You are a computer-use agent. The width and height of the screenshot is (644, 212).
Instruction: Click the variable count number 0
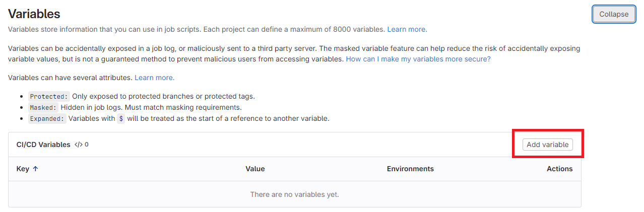pos(87,145)
